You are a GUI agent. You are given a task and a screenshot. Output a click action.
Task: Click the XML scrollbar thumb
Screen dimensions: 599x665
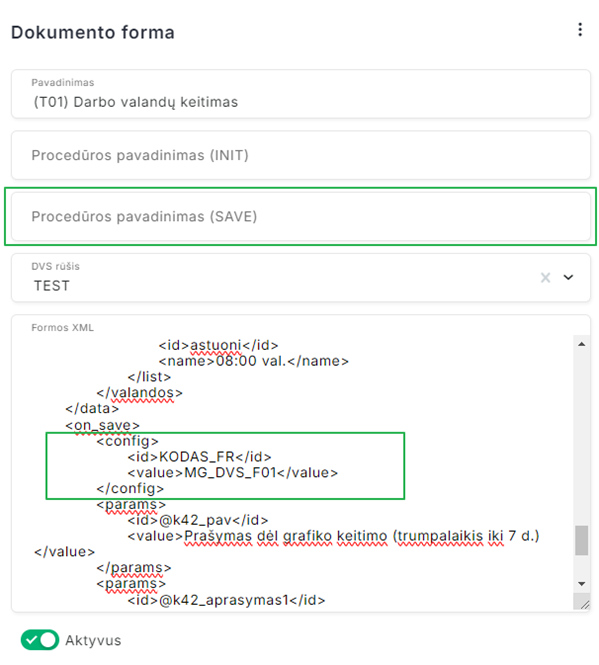(x=582, y=540)
